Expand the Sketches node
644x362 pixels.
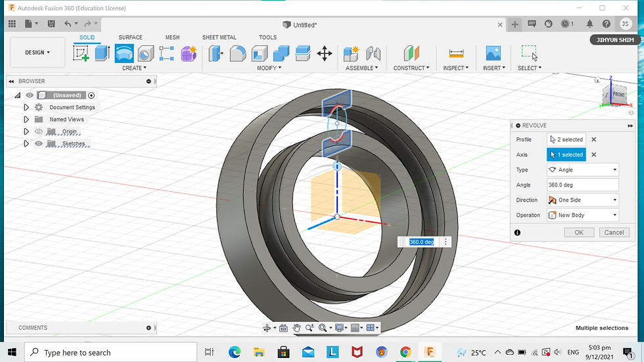pyautogui.click(x=26, y=144)
